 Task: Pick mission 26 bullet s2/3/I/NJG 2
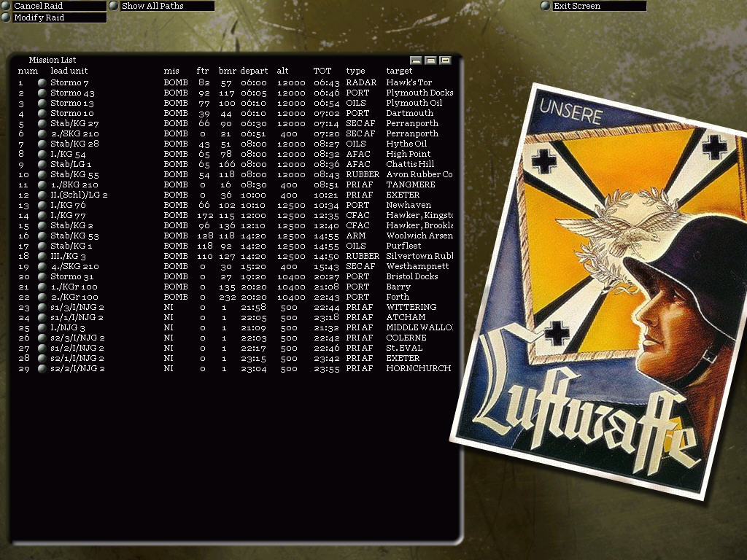(42, 338)
